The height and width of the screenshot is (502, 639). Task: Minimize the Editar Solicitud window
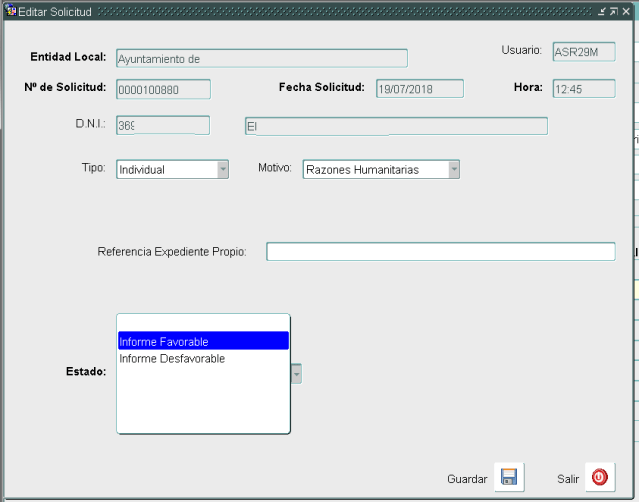[x=601, y=10]
